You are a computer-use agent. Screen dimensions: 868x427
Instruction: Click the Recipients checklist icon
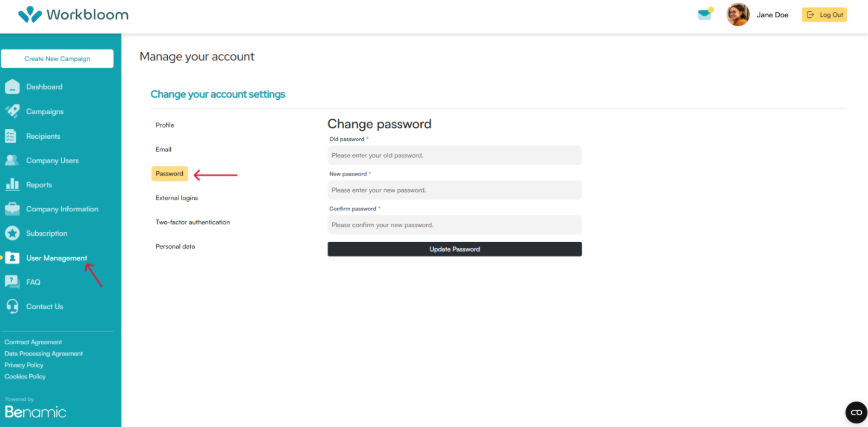click(x=11, y=136)
